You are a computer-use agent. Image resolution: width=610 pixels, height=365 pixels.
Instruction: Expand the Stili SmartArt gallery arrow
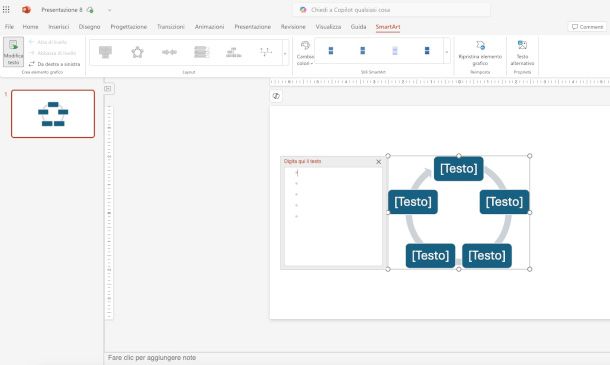point(447,52)
